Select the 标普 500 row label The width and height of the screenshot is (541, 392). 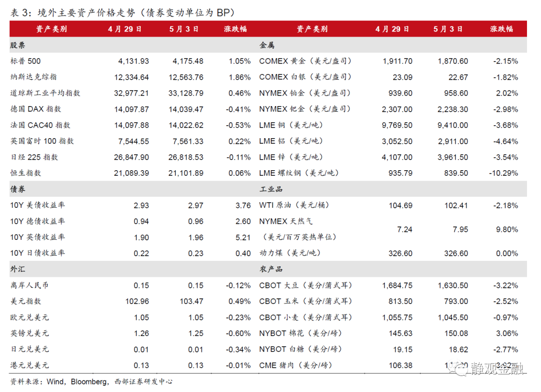pos(26,61)
